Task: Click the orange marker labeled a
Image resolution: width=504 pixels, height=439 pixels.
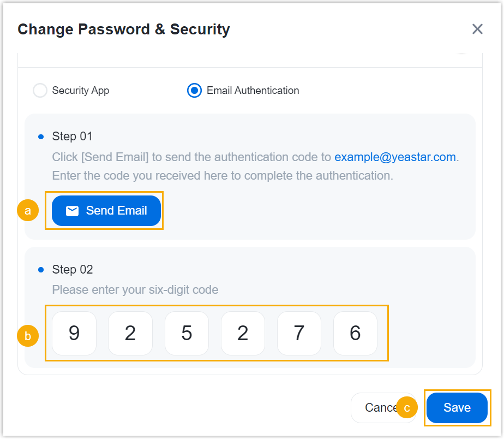Action: 28,211
